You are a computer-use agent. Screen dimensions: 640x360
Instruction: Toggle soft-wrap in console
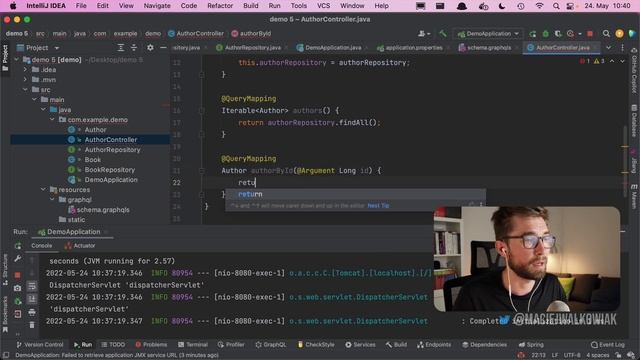pos(32,286)
